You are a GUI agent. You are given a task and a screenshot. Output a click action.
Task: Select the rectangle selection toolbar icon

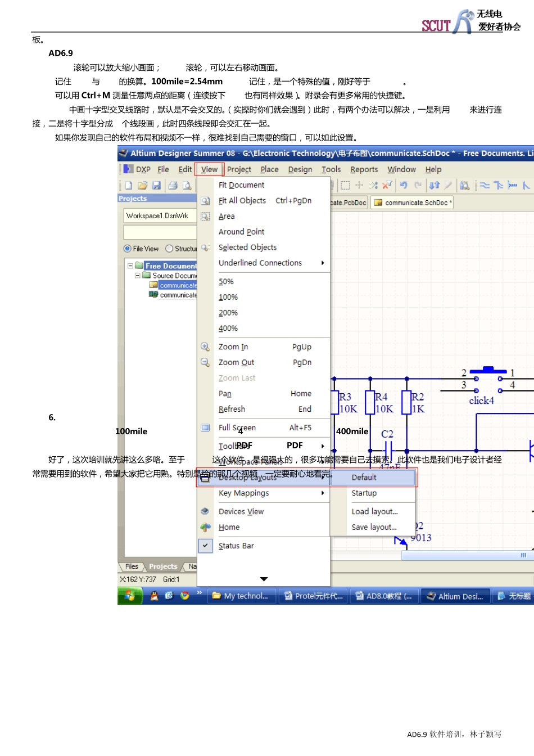[x=345, y=185]
